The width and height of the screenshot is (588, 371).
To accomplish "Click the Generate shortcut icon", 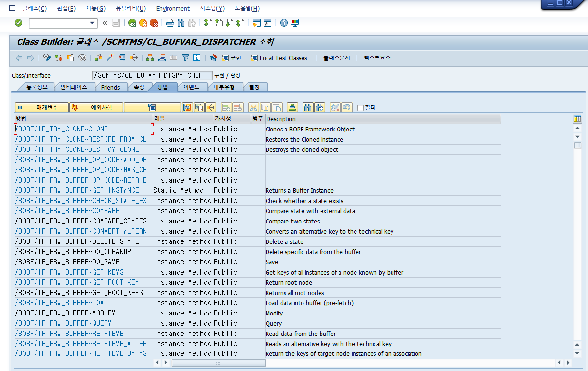I will (267, 23).
